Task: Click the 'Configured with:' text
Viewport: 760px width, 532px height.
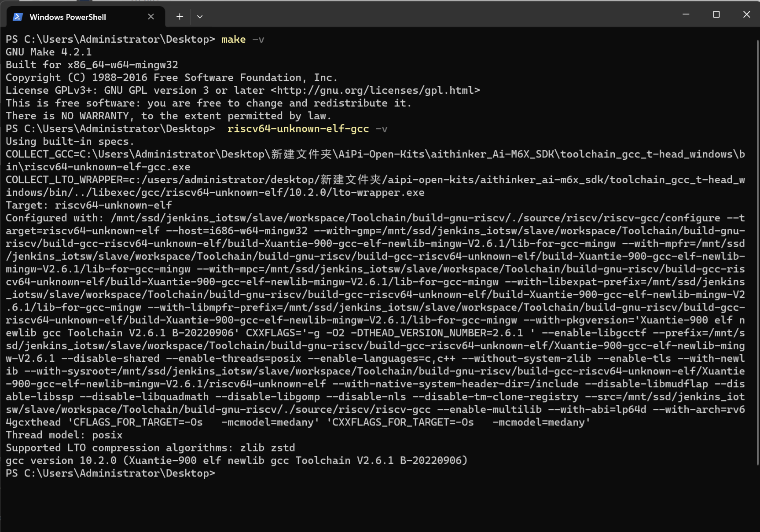Action: pos(55,218)
